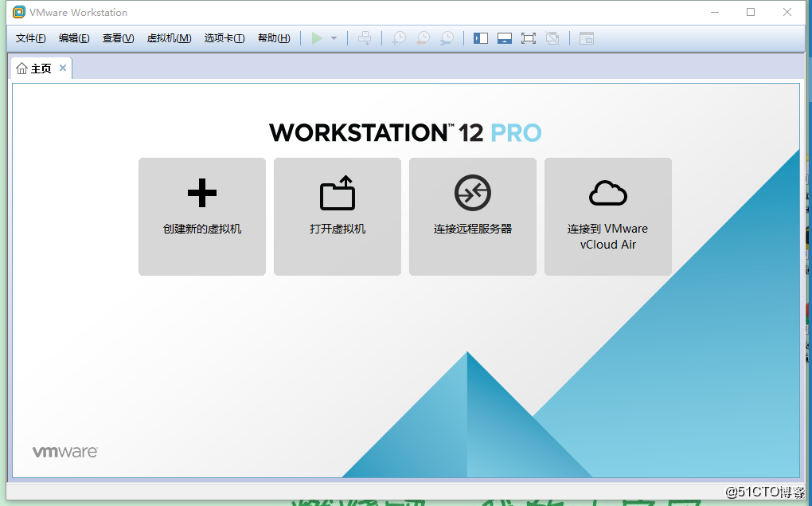Image resolution: width=812 pixels, height=506 pixels.
Task: Open the 编辑(E) menu
Action: (74, 37)
